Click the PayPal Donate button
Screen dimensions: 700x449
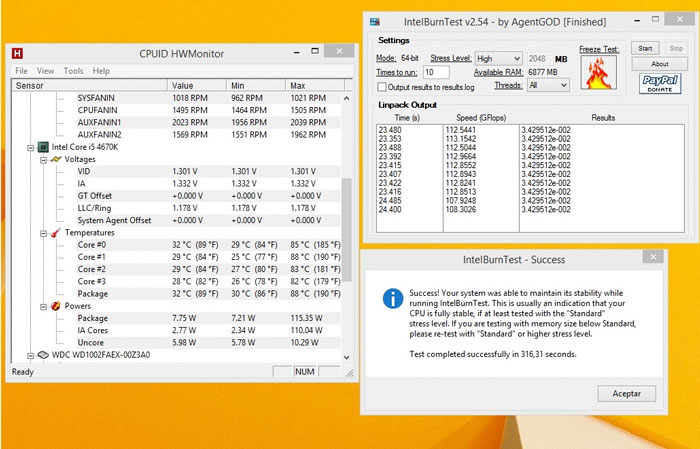[x=660, y=83]
